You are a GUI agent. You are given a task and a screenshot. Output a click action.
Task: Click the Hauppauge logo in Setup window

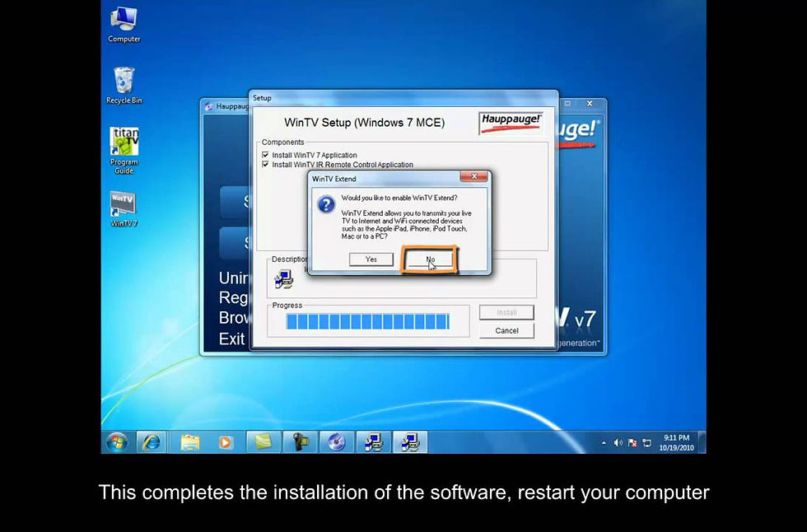pyautogui.click(x=511, y=123)
